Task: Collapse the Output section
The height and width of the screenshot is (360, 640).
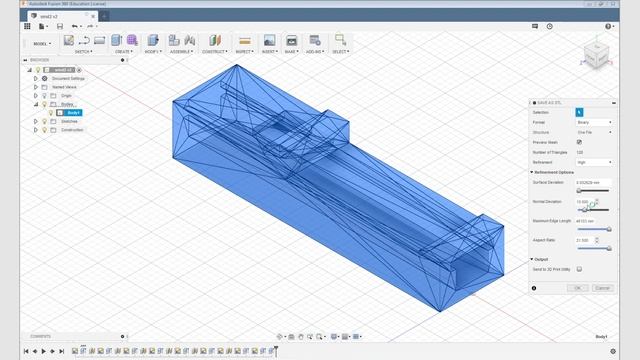Action: [531, 259]
